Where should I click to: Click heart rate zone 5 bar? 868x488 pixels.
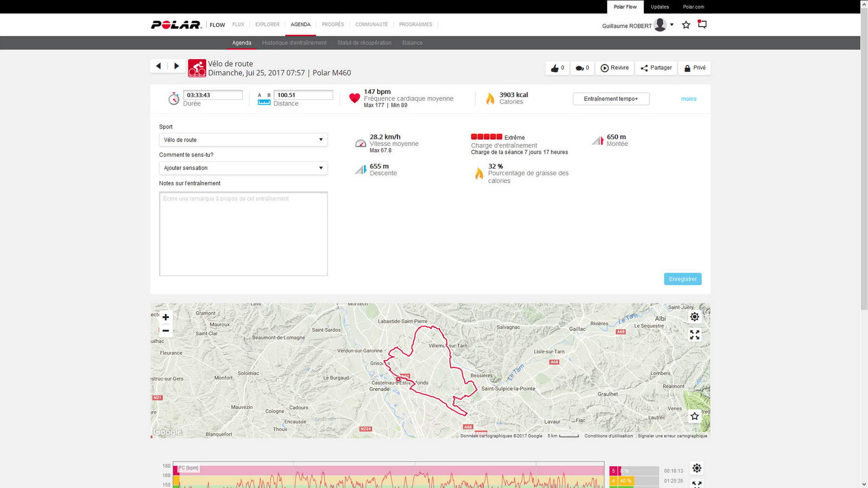point(634,471)
